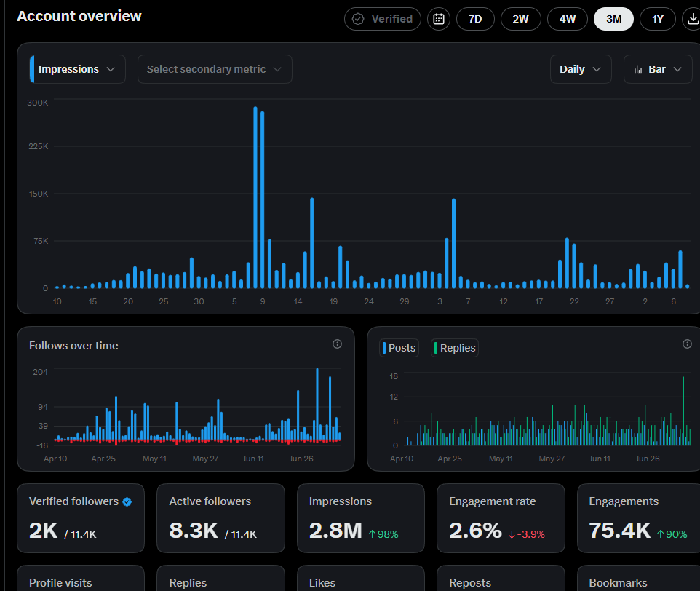Select the Replies metric card
Screen dimensions: 700x591
click(x=220, y=579)
